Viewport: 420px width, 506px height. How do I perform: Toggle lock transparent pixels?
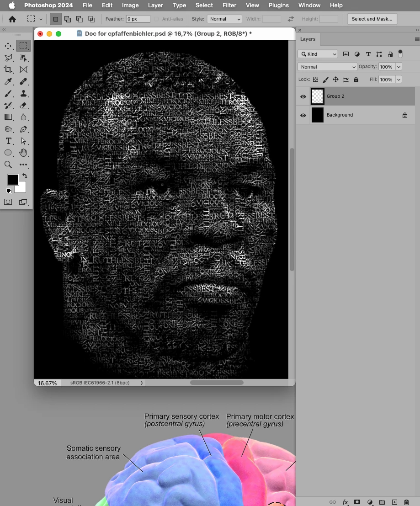click(x=315, y=80)
